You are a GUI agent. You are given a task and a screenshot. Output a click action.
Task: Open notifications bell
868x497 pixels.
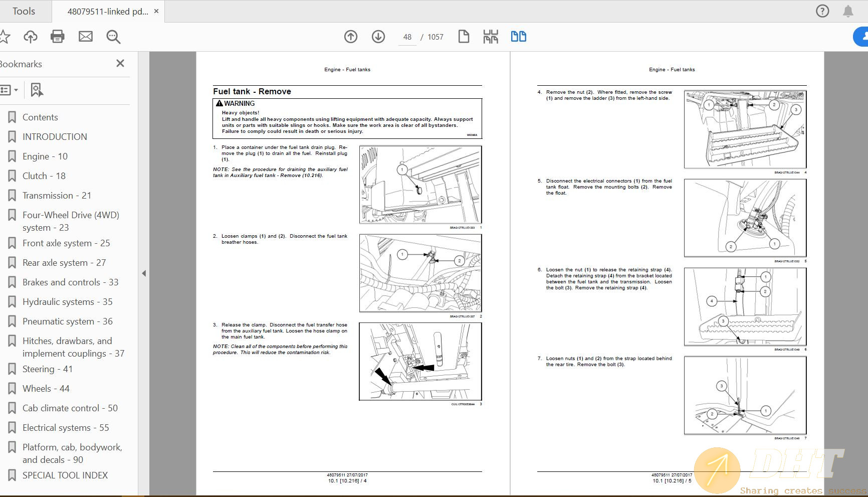[x=848, y=11]
